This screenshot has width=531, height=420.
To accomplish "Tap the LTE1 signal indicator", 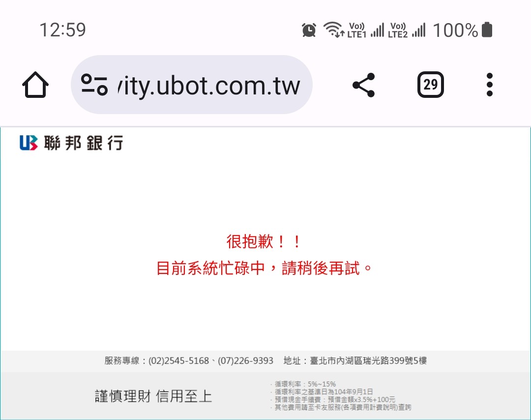I will tap(366, 30).
